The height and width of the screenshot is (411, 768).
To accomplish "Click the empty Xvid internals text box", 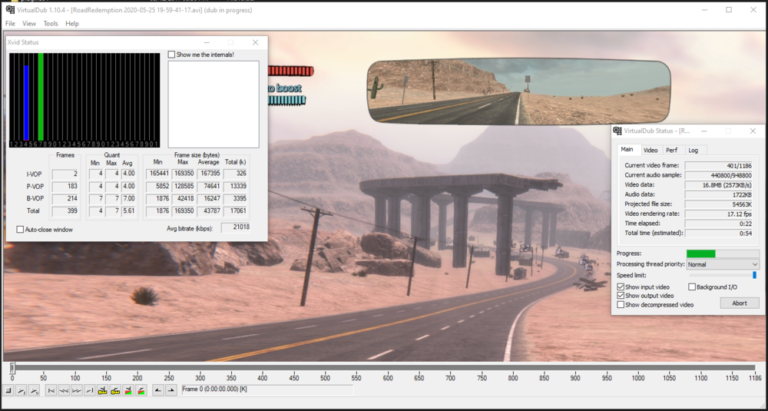I will click(214, 104).
